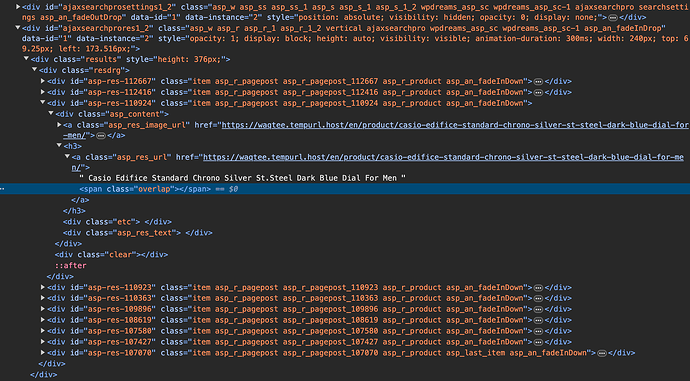Click the closing </h3> tag row
Image resolution: width=690 pixels, height=381 pixels.
73,211
